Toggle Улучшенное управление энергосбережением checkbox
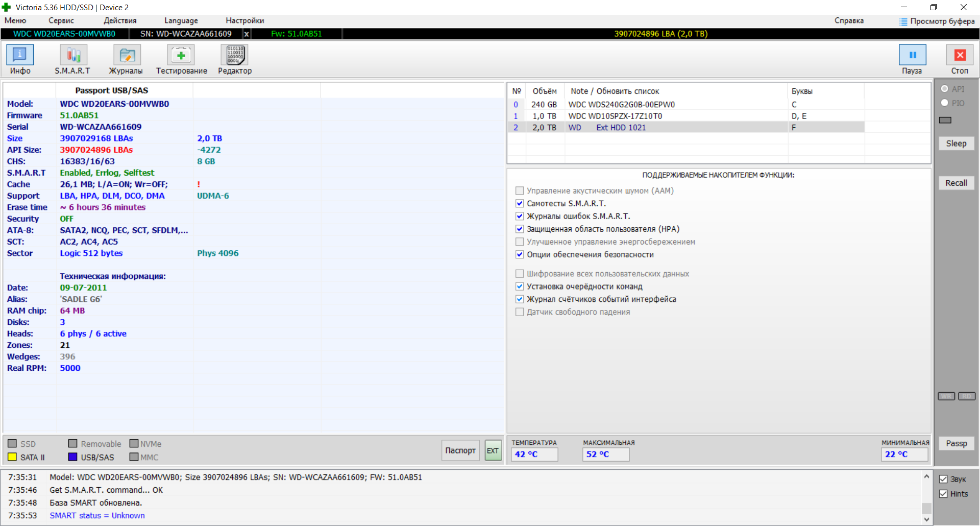Viewport: 980px width, 526px height. [x=520, y=242]
